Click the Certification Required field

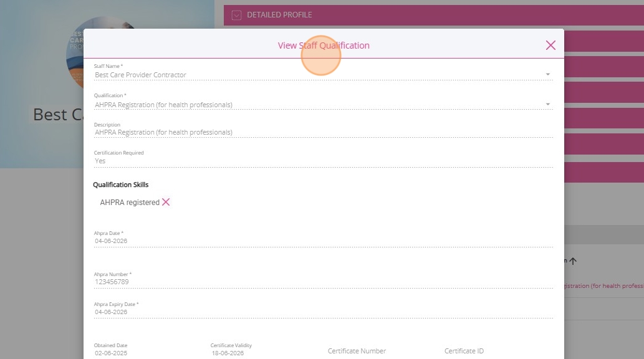tap(323, 161)
